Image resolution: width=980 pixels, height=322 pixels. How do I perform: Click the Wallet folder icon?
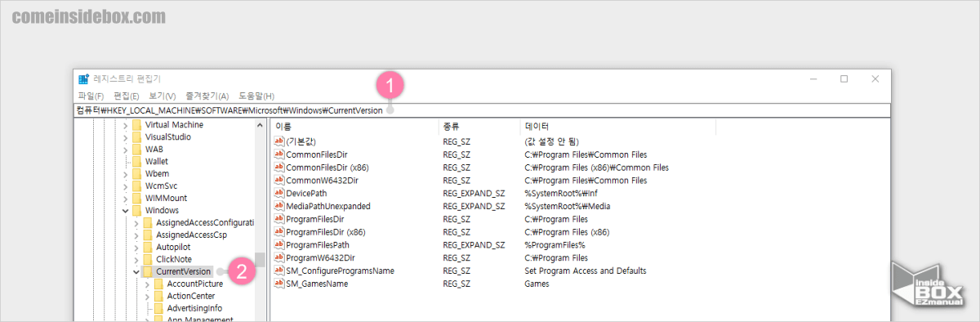[x=136, y=162]
